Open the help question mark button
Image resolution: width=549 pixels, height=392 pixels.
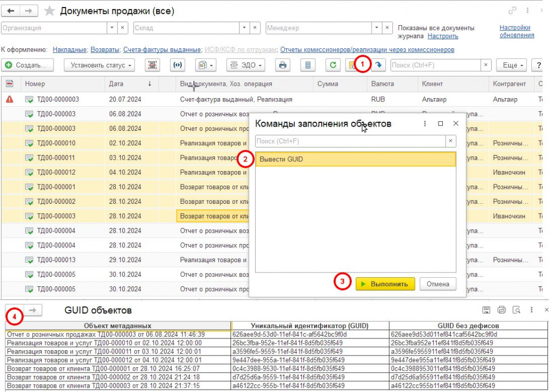click(538, 65)
